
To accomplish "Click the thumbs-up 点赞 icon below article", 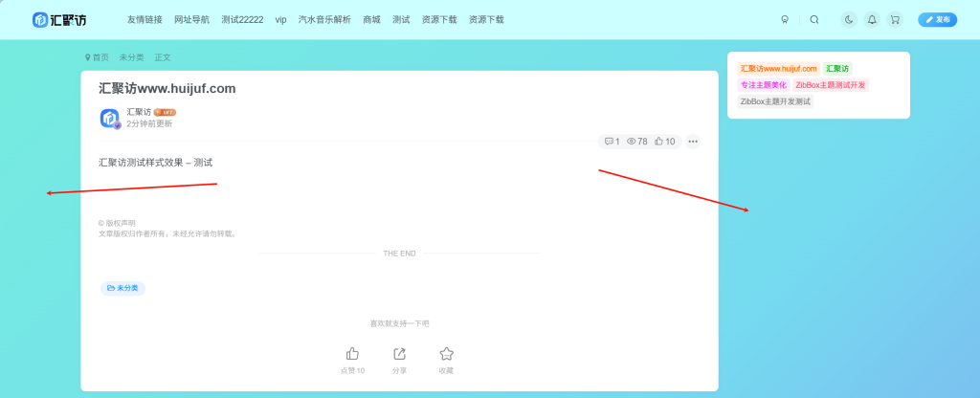I will tap(352, 354).
